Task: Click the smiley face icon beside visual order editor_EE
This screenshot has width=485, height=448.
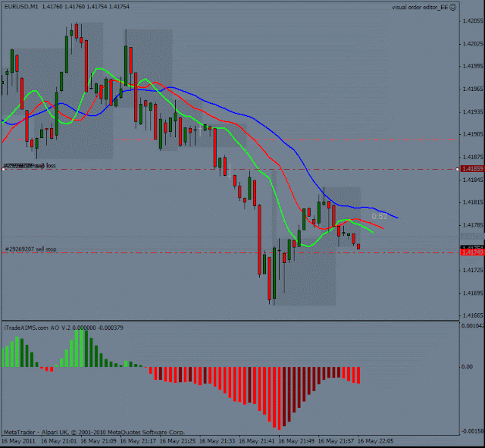Action: click(x=452, y=7)
